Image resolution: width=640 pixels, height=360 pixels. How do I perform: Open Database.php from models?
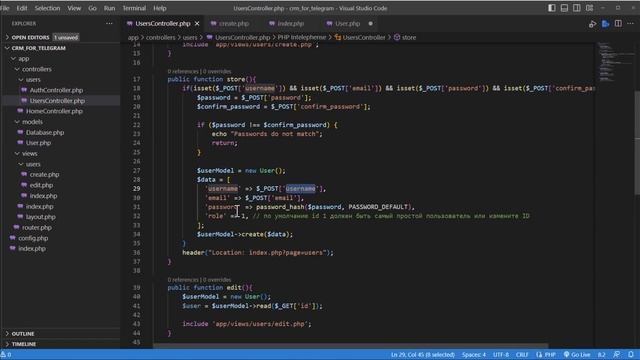point(45,132)
